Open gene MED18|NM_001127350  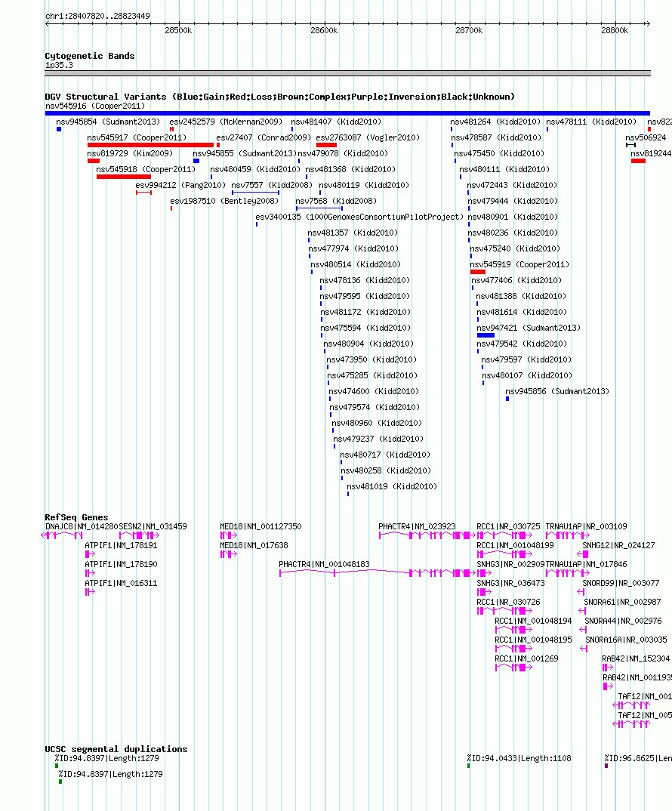click(x=260, y=526)
